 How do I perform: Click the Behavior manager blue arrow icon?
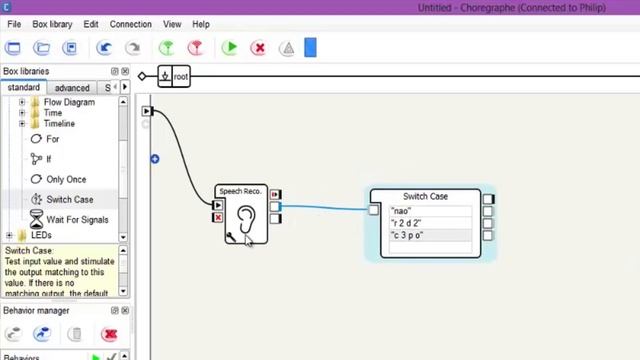(x=42, y=334)
